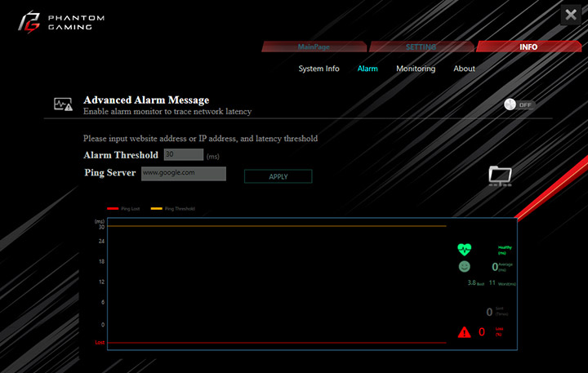Viewport: 588px width, 373px height.
Task: Click the 3.8 best latency value
Action: pos(471,282)
